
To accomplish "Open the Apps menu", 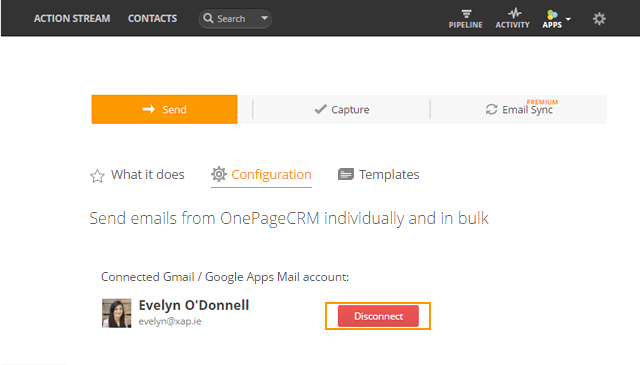I will pyautogui.click(x=552, y=19).
